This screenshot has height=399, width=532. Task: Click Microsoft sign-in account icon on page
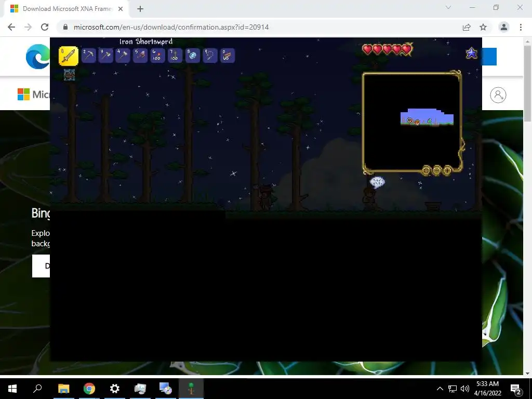(498, 95)
